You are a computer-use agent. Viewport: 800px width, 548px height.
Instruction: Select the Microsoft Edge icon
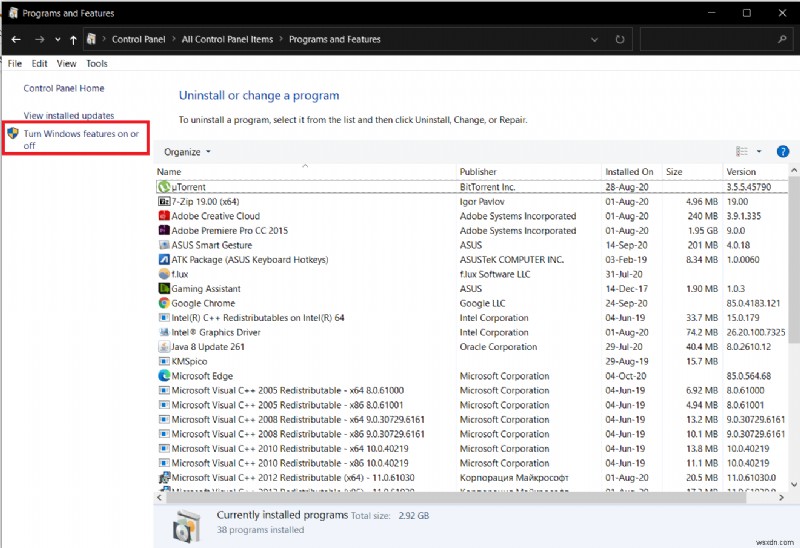[164, 376]
